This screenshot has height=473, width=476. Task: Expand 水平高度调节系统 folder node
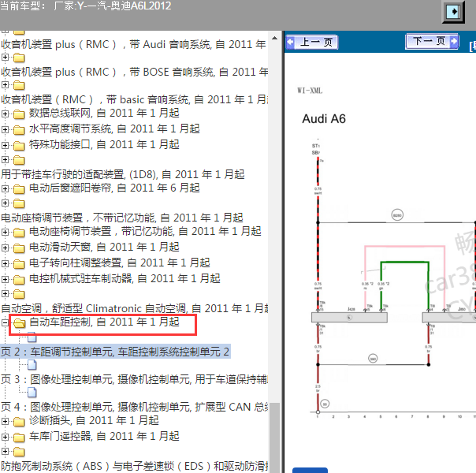5,129
